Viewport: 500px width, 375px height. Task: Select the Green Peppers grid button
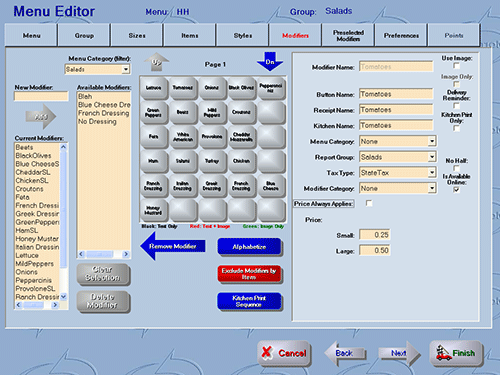click(x=154, y=113)
